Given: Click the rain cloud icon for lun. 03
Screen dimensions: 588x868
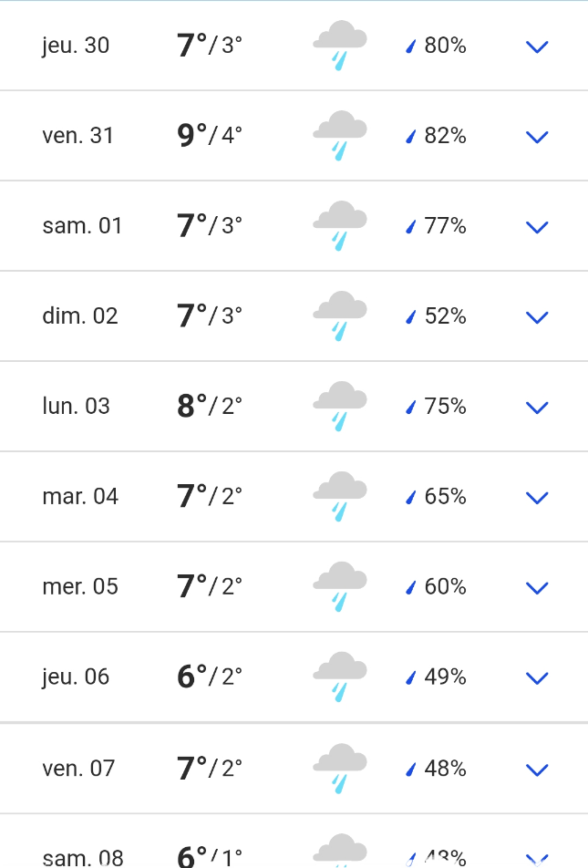Looking at the screenshot, I should (x=340, y=407).
